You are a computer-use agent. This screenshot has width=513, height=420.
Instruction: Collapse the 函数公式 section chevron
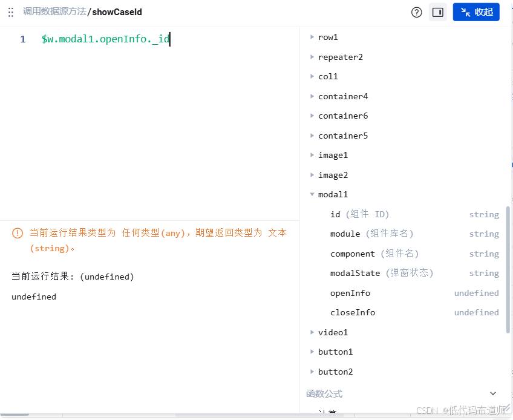(493, 393)
